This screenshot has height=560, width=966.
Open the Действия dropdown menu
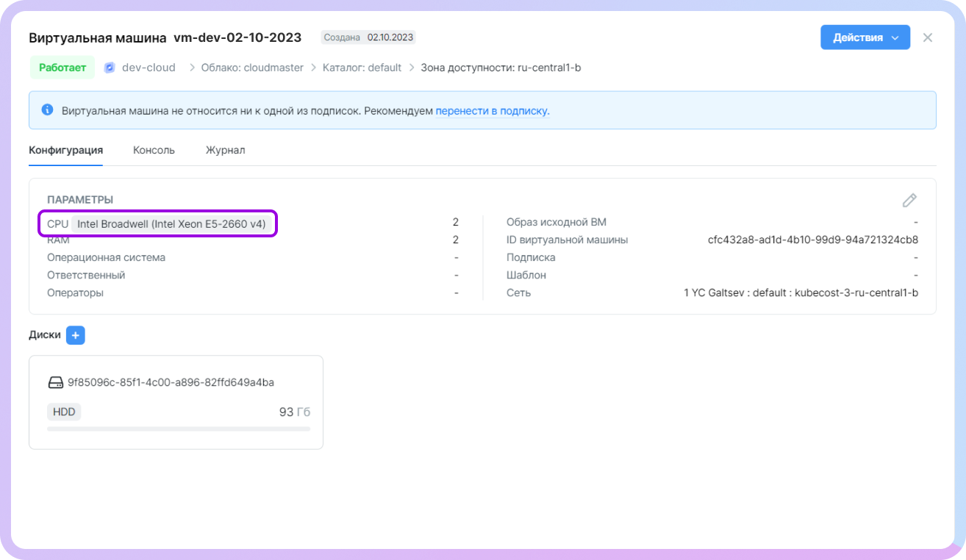click(865, 37)
